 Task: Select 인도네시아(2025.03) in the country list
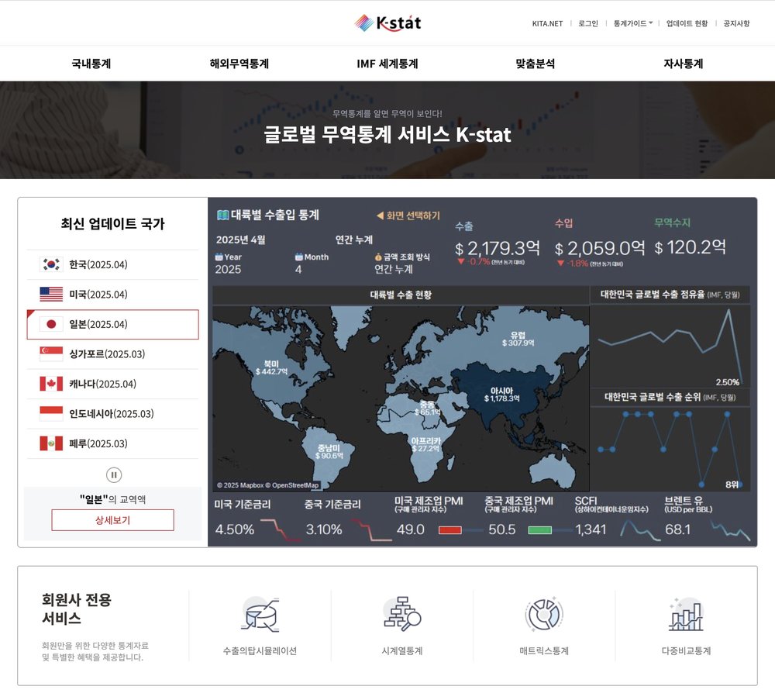coord(112,414)
